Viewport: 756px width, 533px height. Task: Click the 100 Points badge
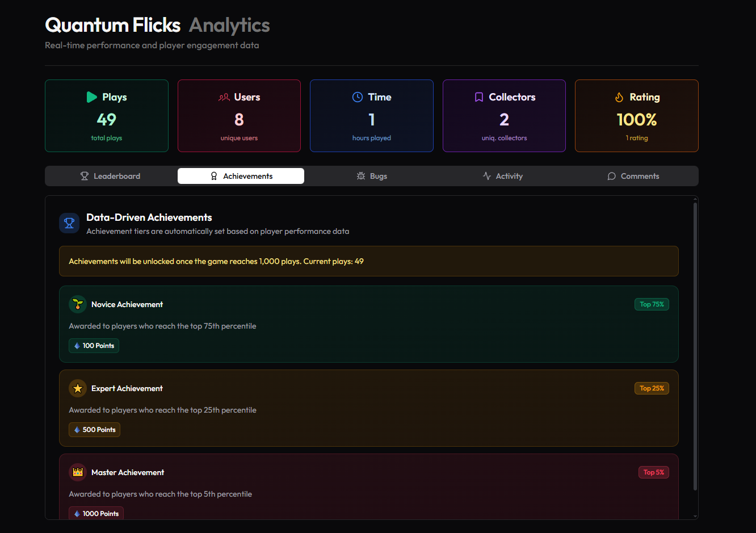pyautogui.click(x=94, y=346)
